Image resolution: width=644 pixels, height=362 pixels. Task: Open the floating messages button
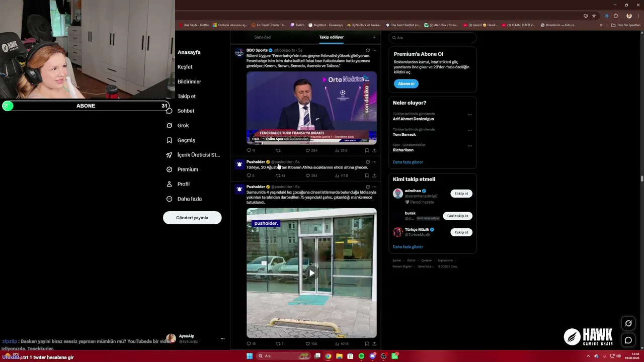[x=628, y=340]
